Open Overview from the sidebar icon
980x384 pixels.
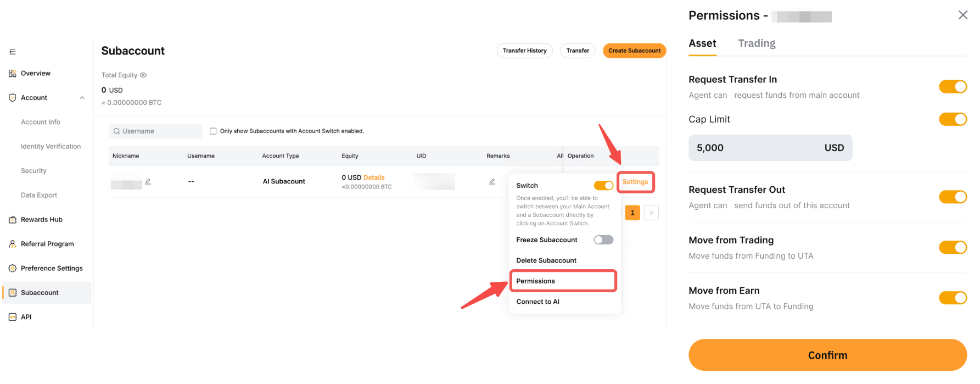point(12,73)
